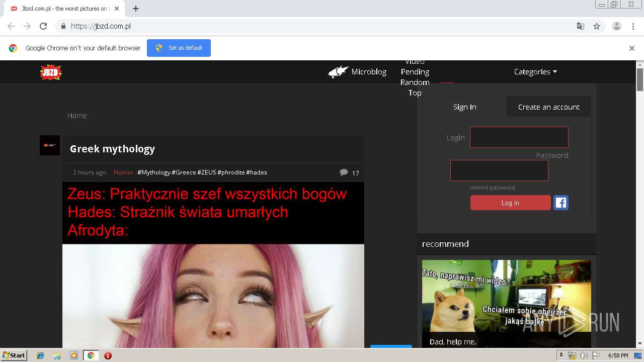
Task: Open the Top menu item
Action: (415, 93)
